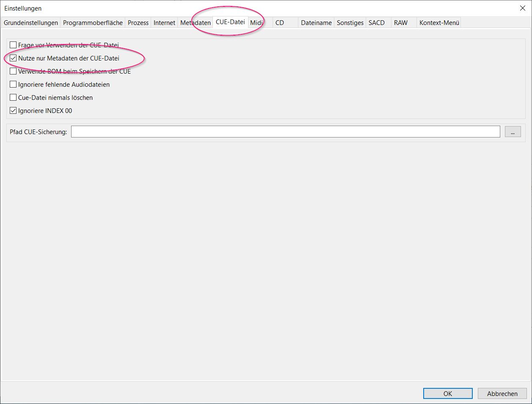Image resolution: width=532 pixels, height=404 pixels.
Task: Select the Kontext-Menü tab
Action: [x=439, y=23]
